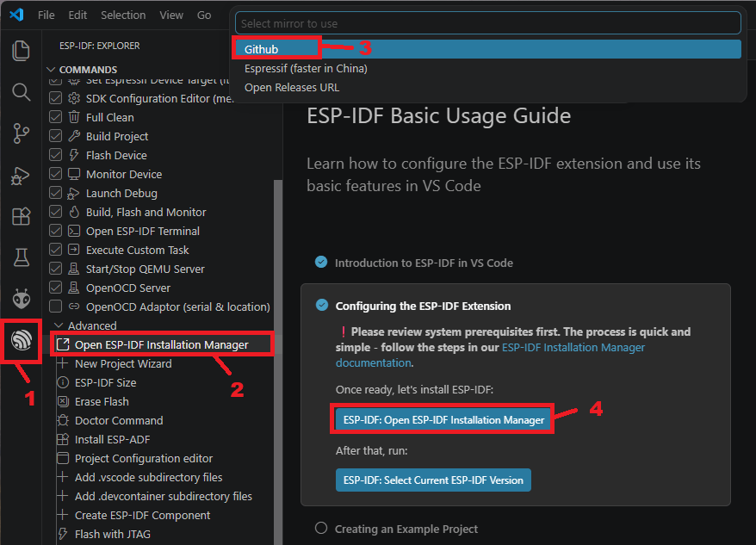Click the bug icon of Doctor Command
Viewport: 756px width, 545px height.
pyautogui.click(x=63, y=420)
